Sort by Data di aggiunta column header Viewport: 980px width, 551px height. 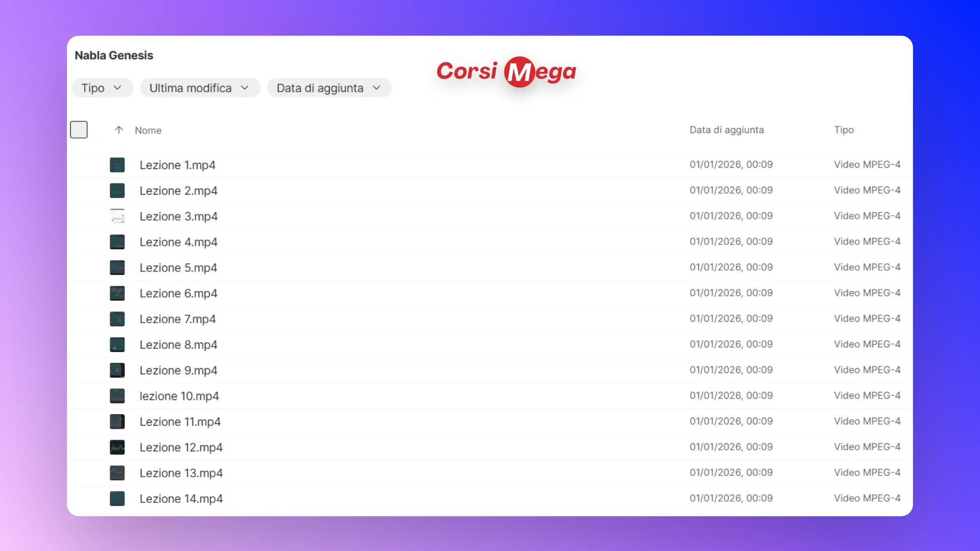pyautogui.click(x=726, y=130)
